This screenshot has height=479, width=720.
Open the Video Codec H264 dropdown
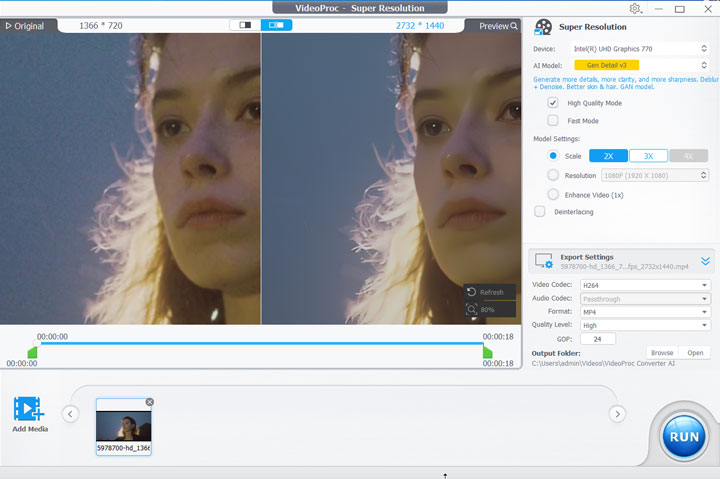[x=645, y=285]
